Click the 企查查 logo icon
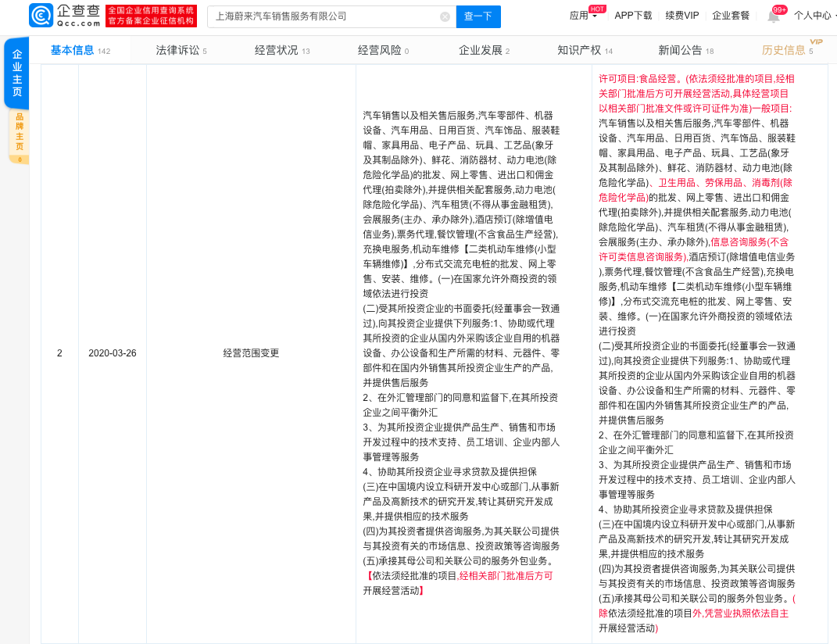The image size is (837, 644). pos(41,16)
